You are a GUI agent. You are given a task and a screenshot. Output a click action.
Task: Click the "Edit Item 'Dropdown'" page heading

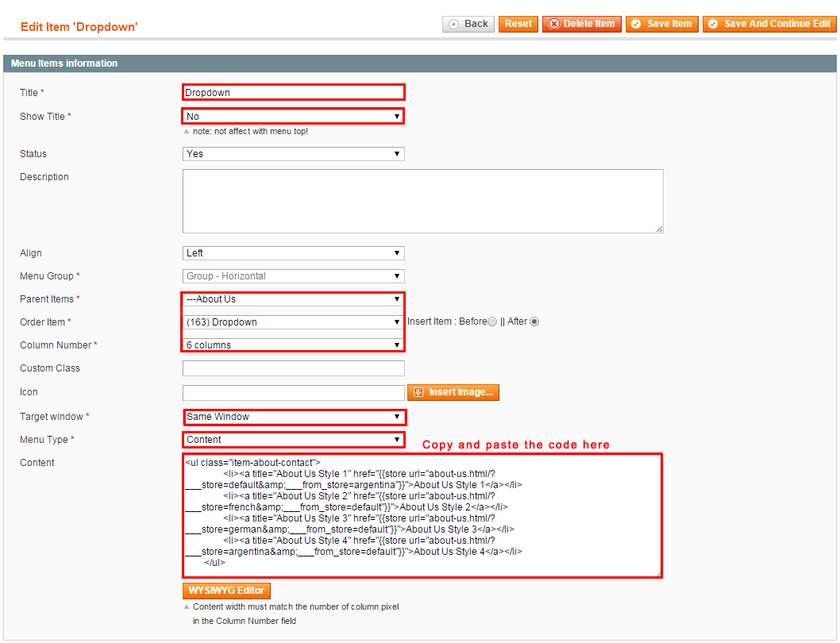coord(79,27)
